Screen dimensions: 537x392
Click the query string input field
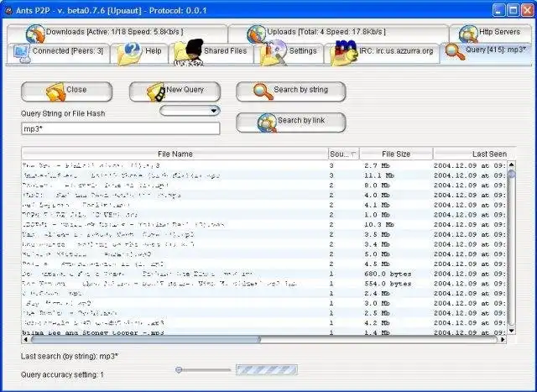point(121,128)
